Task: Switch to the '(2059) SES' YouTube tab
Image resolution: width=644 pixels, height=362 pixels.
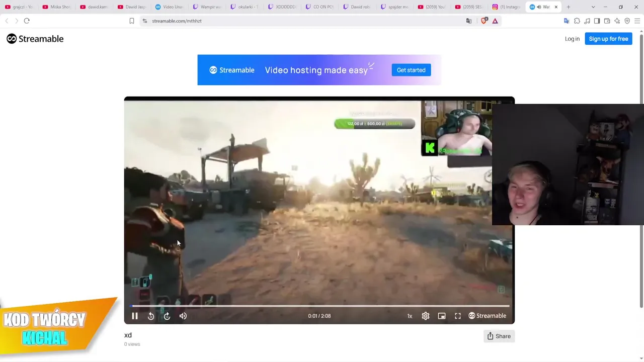Action: pyautogui.click(x=470, y=7)
